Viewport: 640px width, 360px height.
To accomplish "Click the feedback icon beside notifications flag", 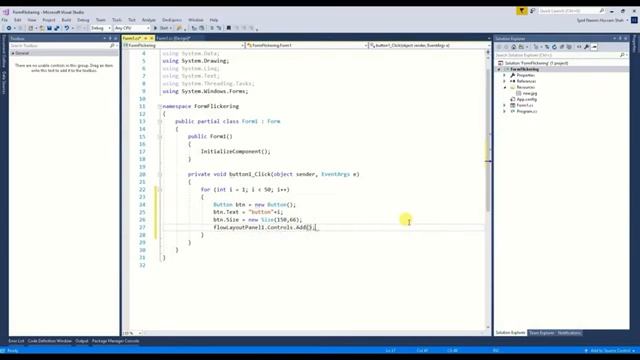I will pos(532,11).
